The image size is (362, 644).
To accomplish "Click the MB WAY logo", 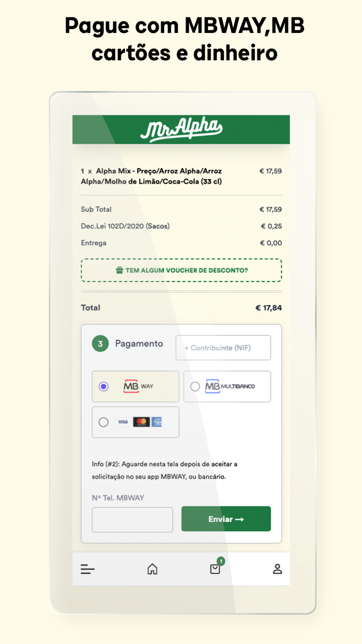I will pos(138,386).
